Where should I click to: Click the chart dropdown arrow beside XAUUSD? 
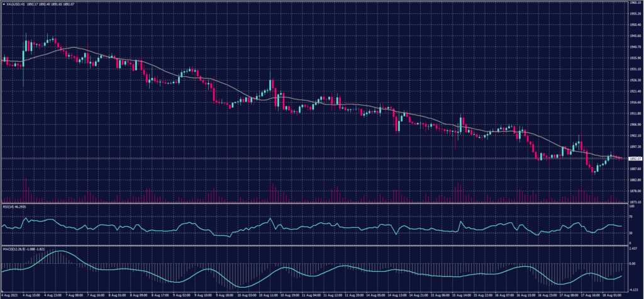[x=3, y=4]
